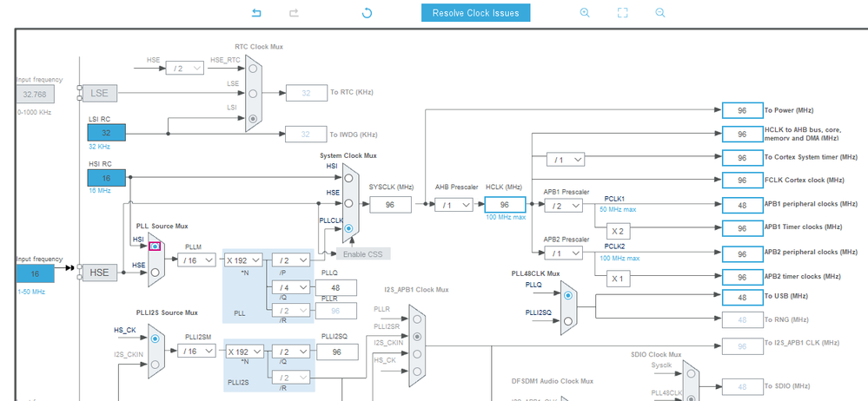The height and width of the screenshot is (401, 868).
Task: Click the APB1 peripheral clocks value 48
Action: 742,205
